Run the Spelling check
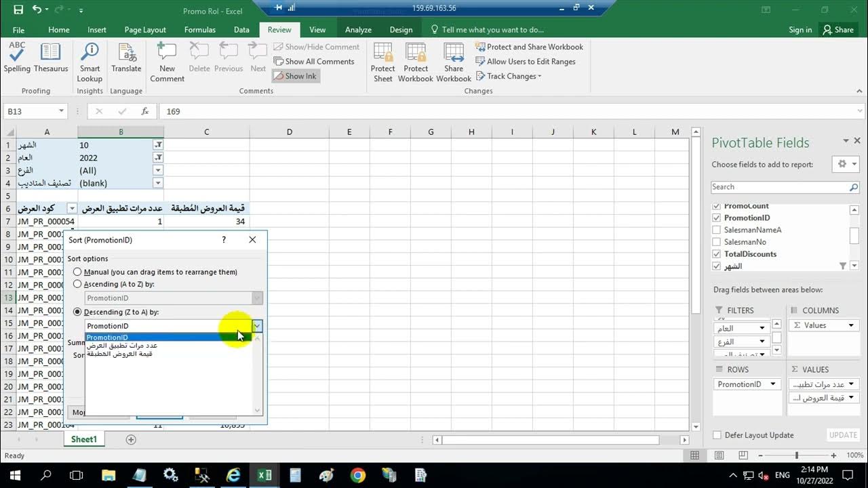Screen dimensions: 868x488 (17, 57)
